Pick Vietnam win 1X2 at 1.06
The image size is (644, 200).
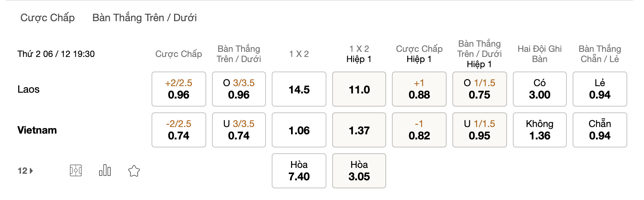(x=299, y=130)
